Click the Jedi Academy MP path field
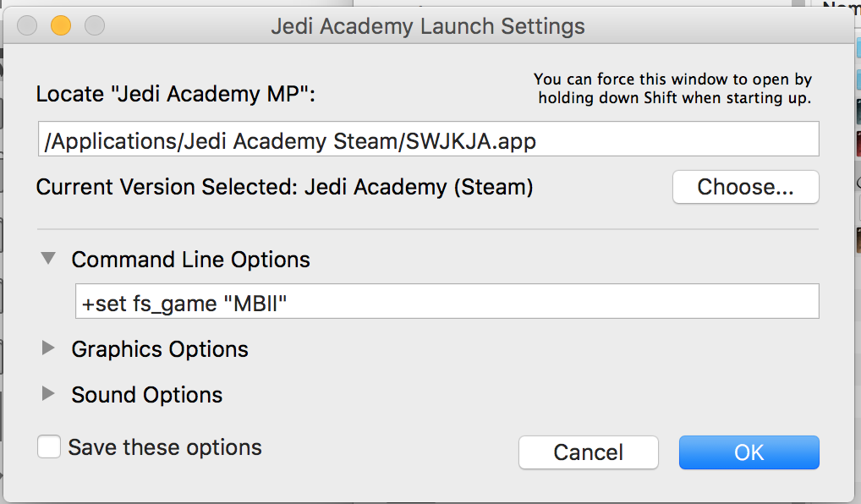This screenshot has height=504, width=861. point(428,140)
